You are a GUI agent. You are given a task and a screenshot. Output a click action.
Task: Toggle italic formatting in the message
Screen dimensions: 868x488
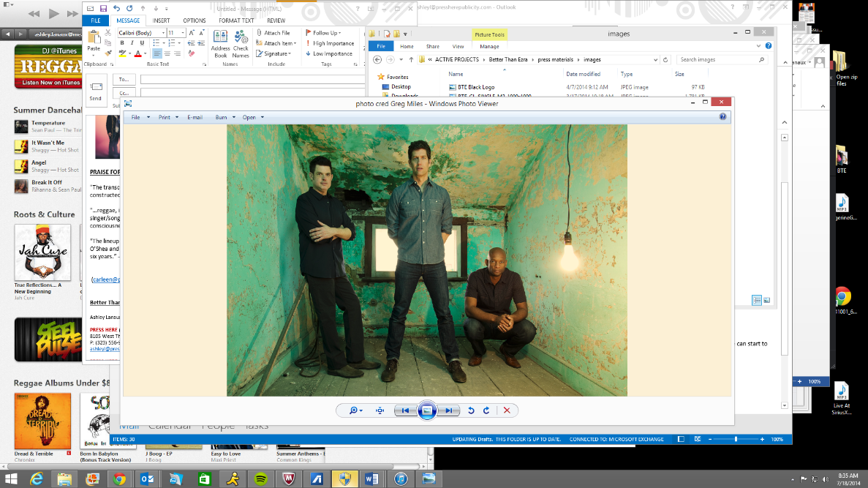click(x=132, y=43)
